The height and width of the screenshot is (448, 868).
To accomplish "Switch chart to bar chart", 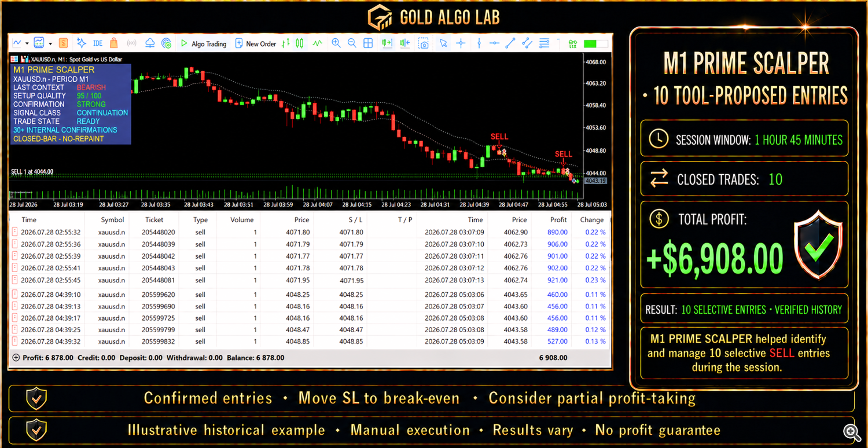I will coord(286,43).
